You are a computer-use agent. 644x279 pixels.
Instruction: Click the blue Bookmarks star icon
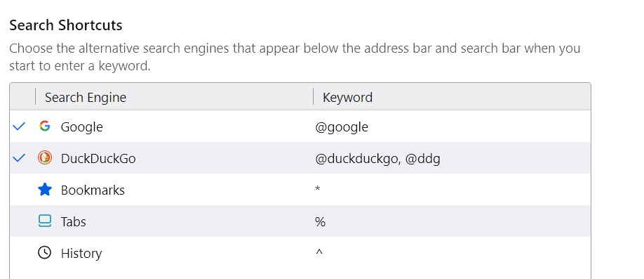click(x=45, y=189)
